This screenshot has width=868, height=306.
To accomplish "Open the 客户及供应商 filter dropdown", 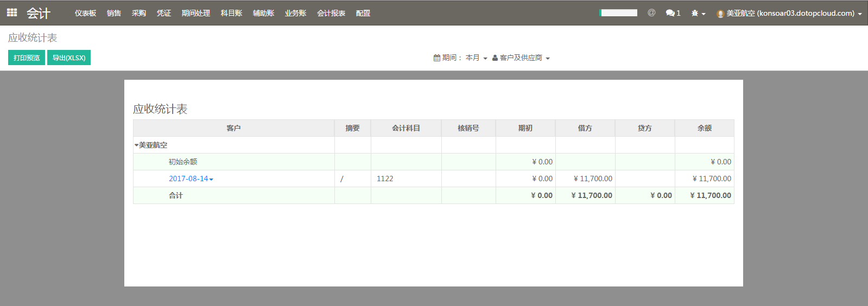I will pos(521,58).
